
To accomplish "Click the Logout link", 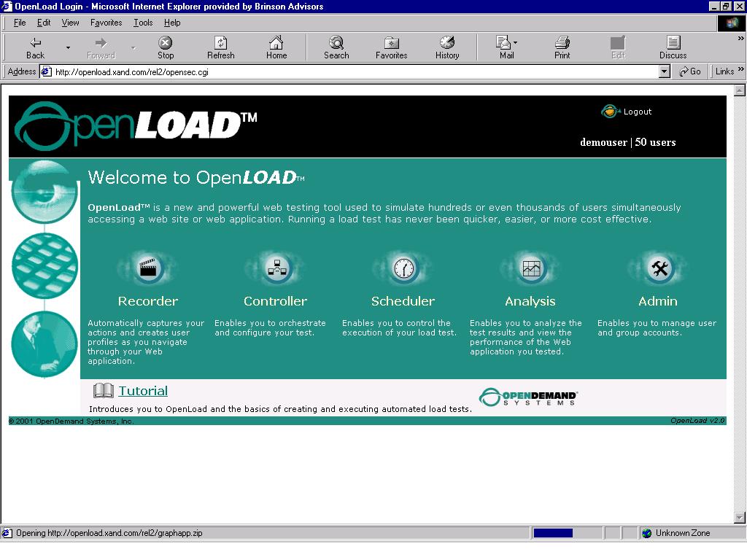I will click(x=637, y=112).
